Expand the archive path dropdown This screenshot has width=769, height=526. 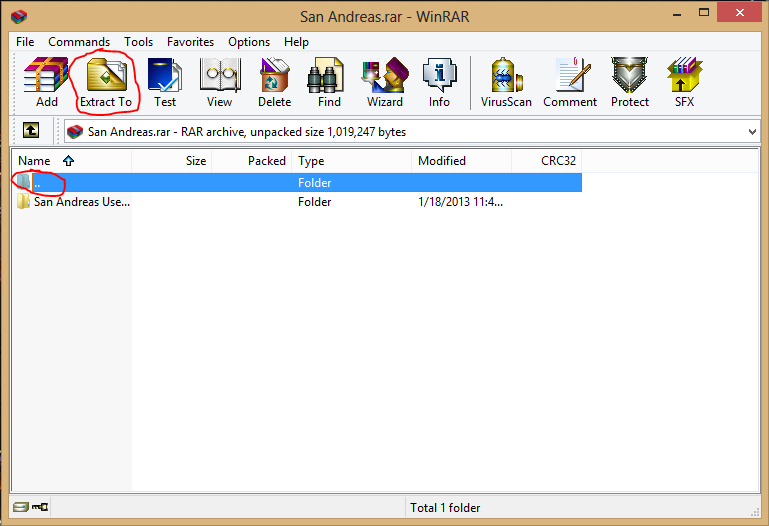pos(752,131)
